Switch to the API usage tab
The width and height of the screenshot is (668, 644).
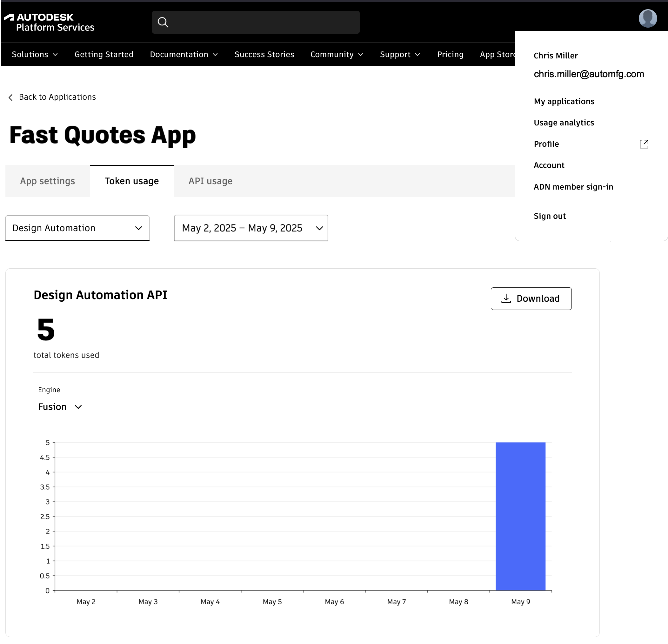coord(210,181)
